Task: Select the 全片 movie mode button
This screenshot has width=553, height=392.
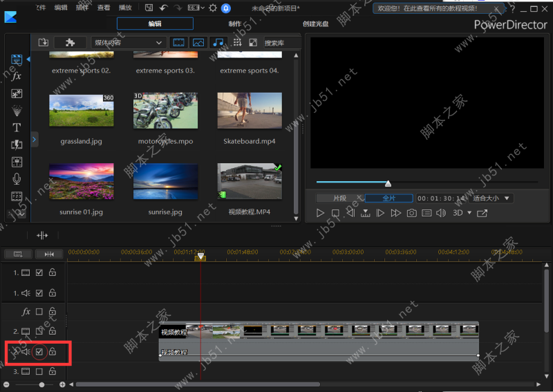Action: [389, 198]
